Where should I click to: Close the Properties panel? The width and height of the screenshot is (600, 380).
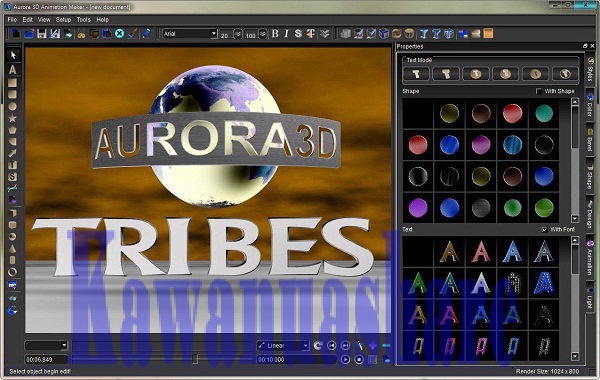(x=592, y=46)
